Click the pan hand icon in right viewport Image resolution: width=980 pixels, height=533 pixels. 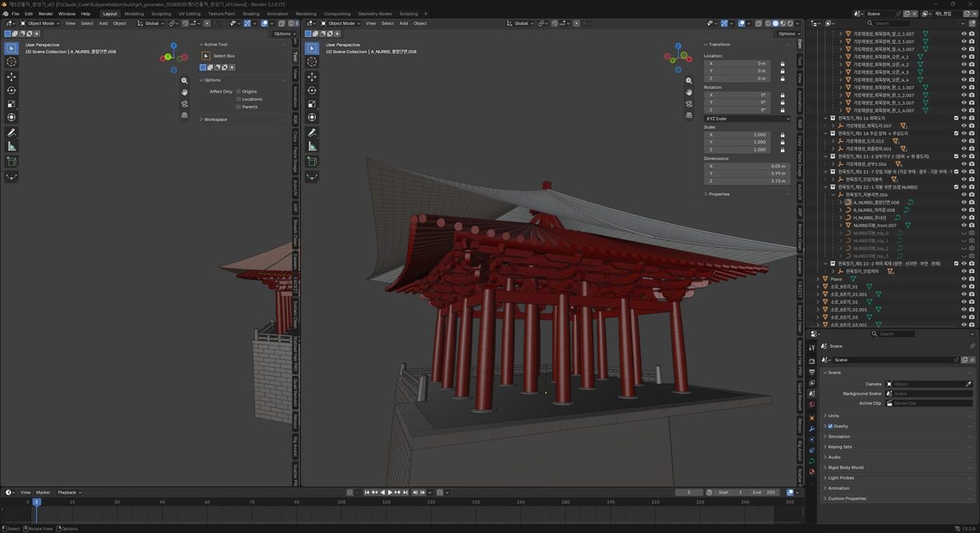pos(689,92)
